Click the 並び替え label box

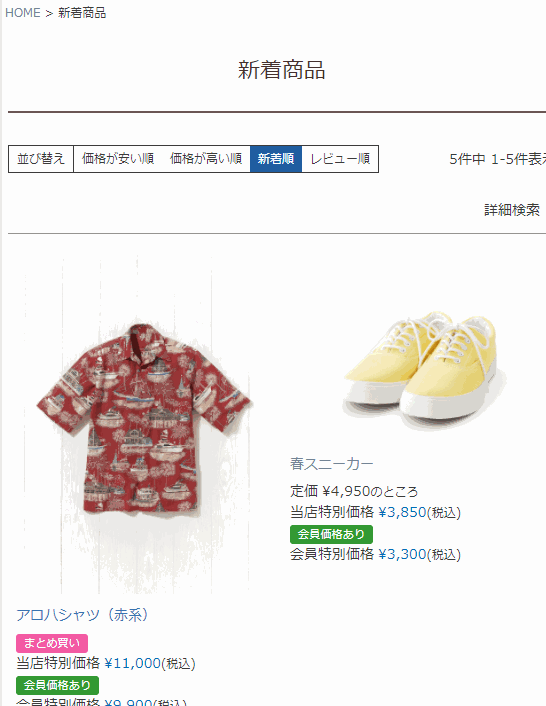[x=41, y=159]
